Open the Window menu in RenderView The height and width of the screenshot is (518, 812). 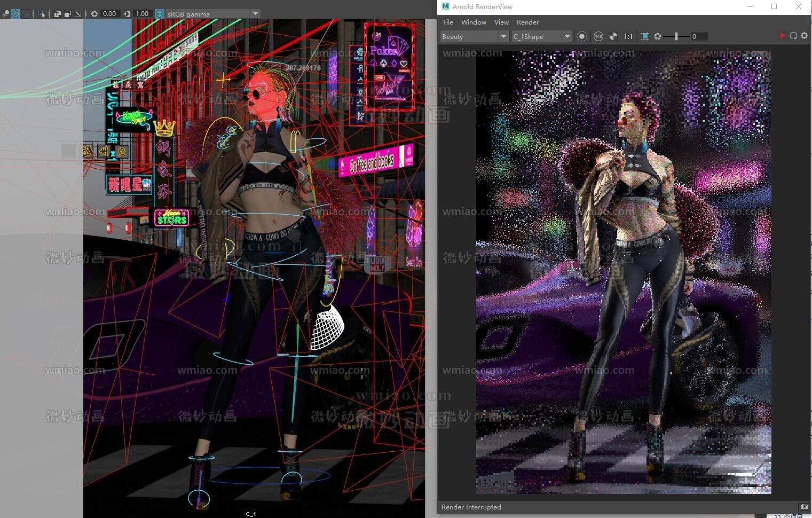tap(474, 22)
